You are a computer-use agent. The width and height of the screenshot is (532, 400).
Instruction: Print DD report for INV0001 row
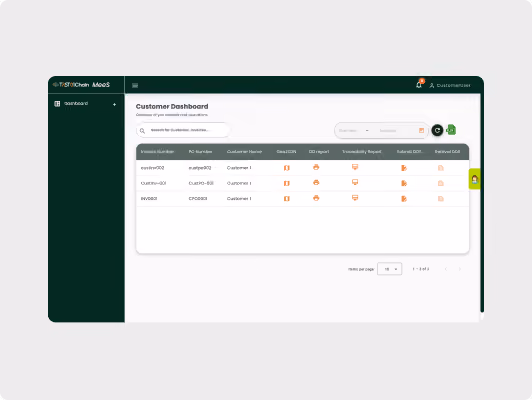[x=316, y=198]
